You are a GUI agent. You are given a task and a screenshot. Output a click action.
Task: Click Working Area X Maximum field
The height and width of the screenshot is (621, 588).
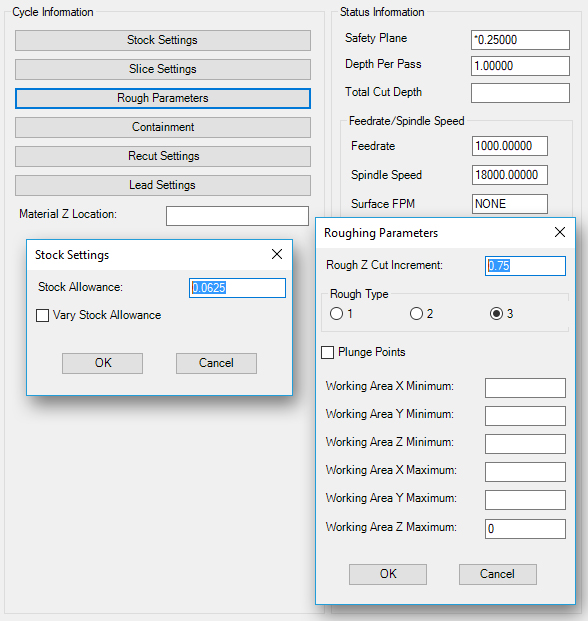coord(525,472)
